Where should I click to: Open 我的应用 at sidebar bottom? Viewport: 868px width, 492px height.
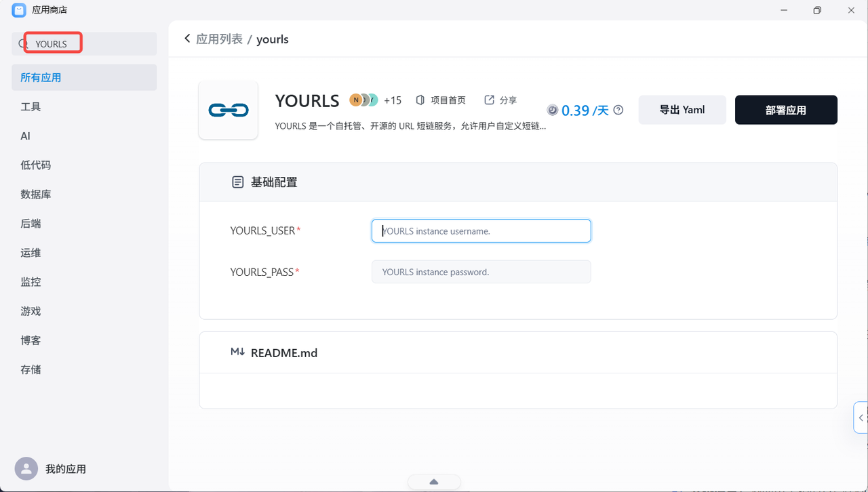(66, 469)
